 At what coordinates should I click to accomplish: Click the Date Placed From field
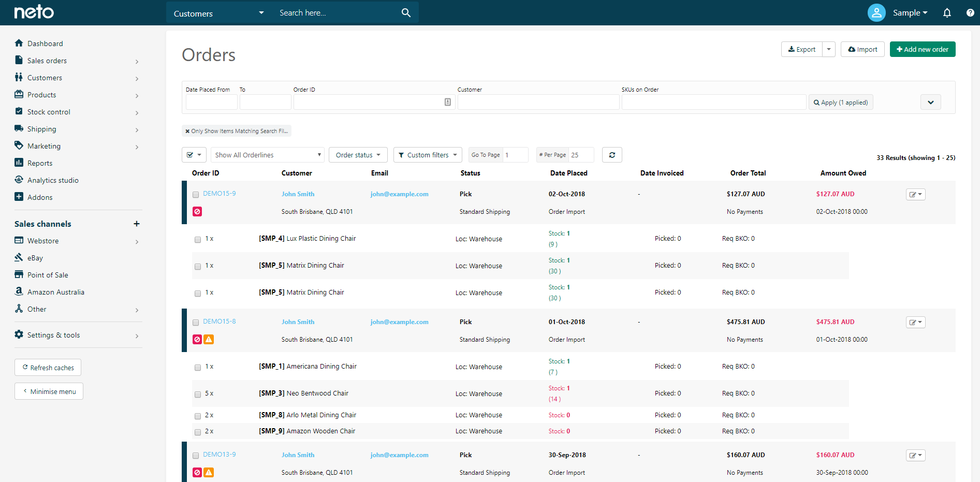tap(211, 102)
